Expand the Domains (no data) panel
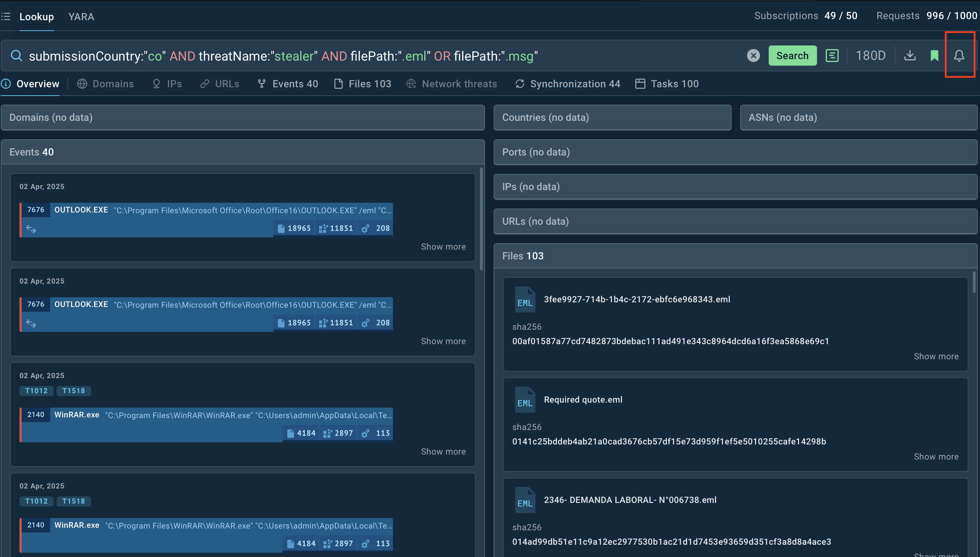 pos(243,118)
